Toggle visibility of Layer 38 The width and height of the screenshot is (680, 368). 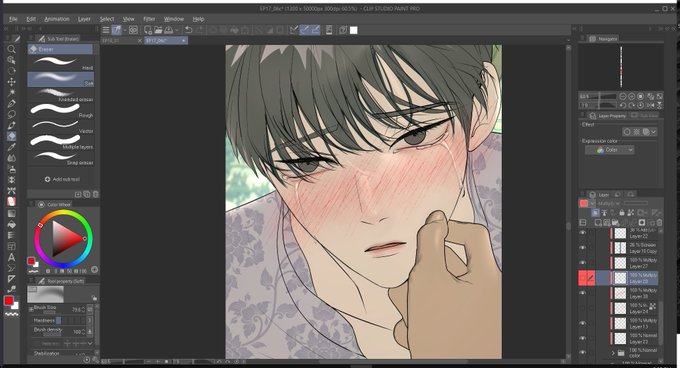point(582,293)
